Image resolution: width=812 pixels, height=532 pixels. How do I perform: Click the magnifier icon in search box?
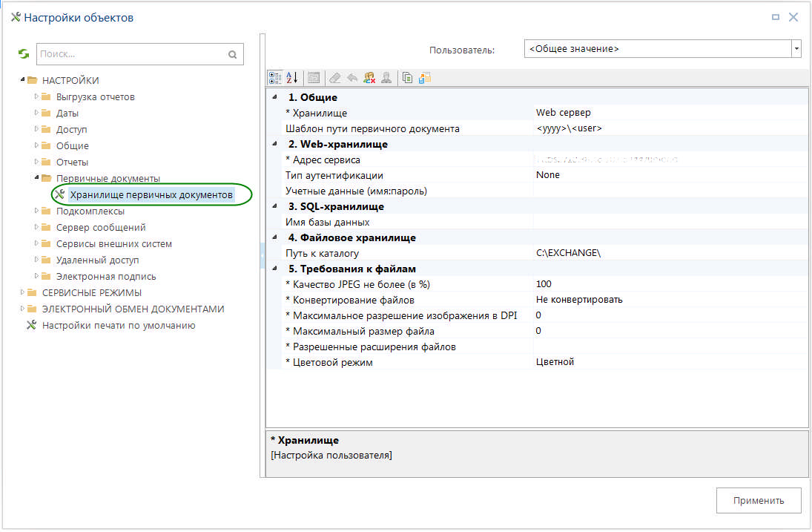[232, 54]
